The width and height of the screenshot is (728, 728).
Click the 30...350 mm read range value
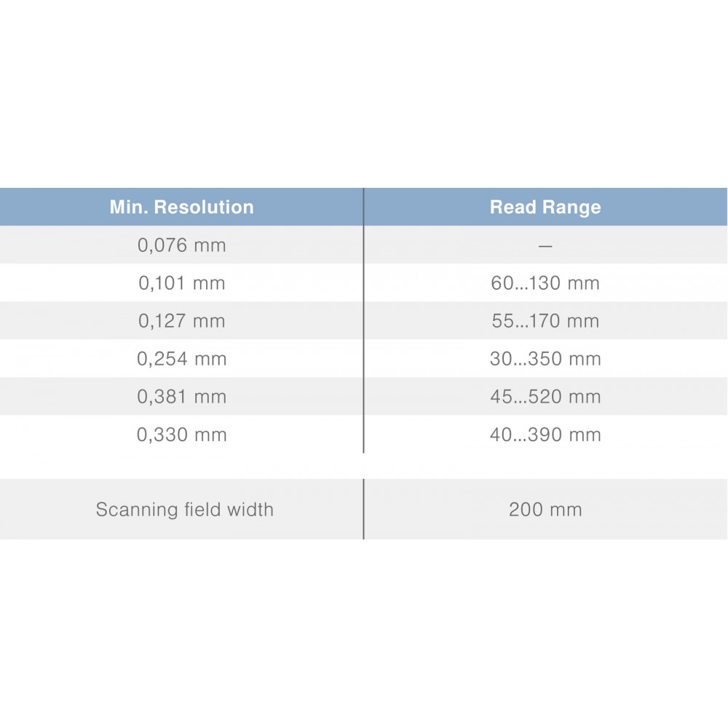tap(545, 359)
